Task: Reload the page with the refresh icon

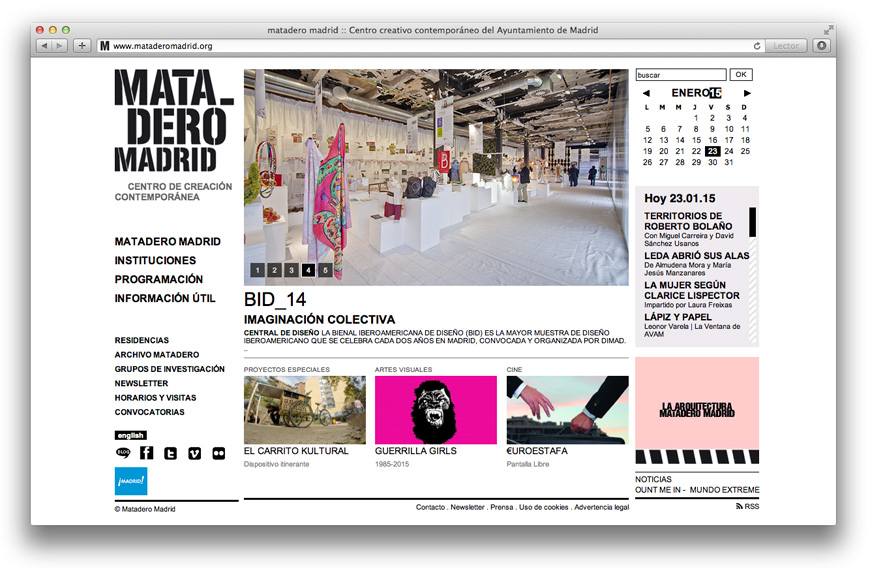Action: 756,46
